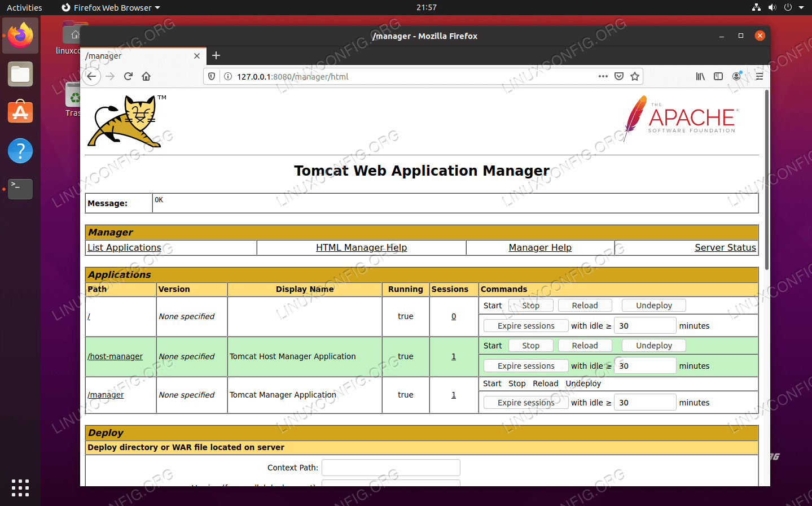Open the List Applications link
The image size is (812, 506).
[124, 247]
